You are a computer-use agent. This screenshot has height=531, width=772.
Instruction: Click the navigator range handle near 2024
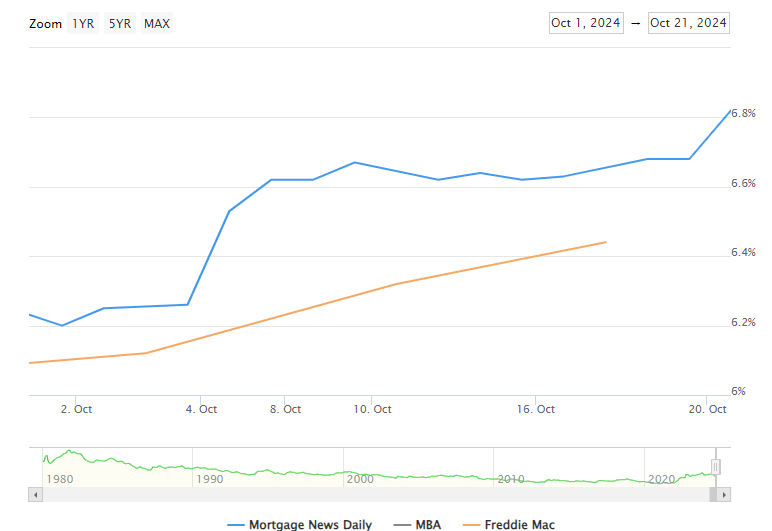pos(716,467)
